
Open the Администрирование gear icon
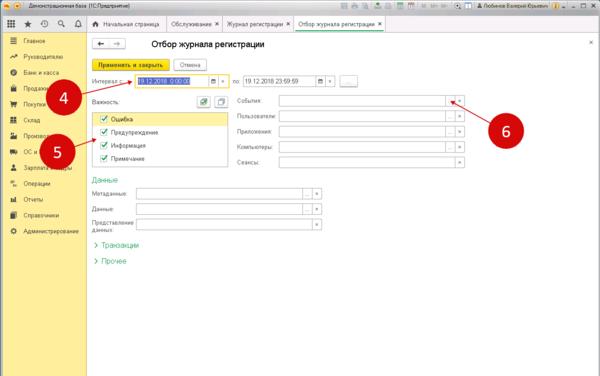(x=13, y=231)
